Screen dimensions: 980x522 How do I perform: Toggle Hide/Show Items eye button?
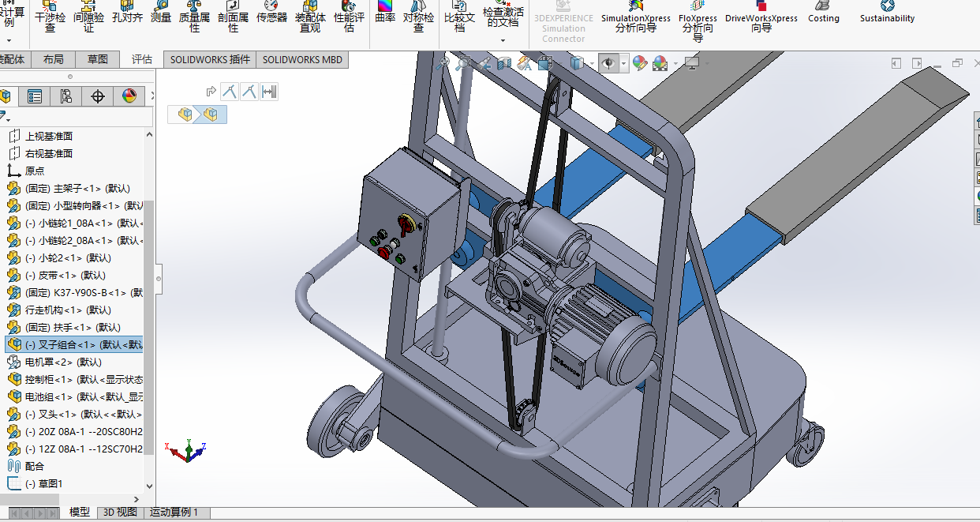click(608, 63)
